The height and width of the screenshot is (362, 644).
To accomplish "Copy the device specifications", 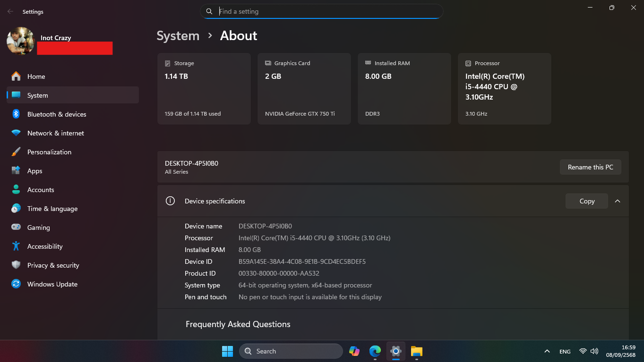I will pos(586,201).
